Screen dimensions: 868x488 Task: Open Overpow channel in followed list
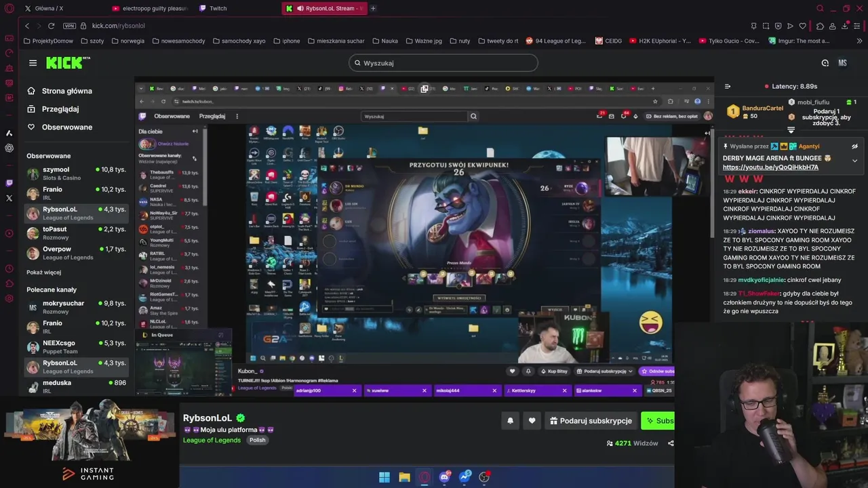pyautogui.click(x=76, y=253)
